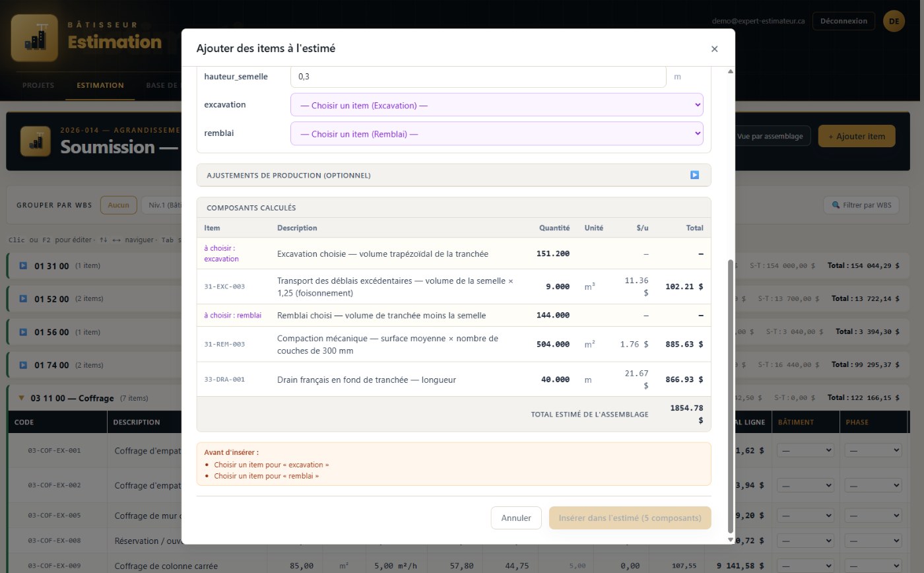
Task: Open Bâtiment dropdown for 03-COF-EX-002 row
Action: [x=805, y=485]
